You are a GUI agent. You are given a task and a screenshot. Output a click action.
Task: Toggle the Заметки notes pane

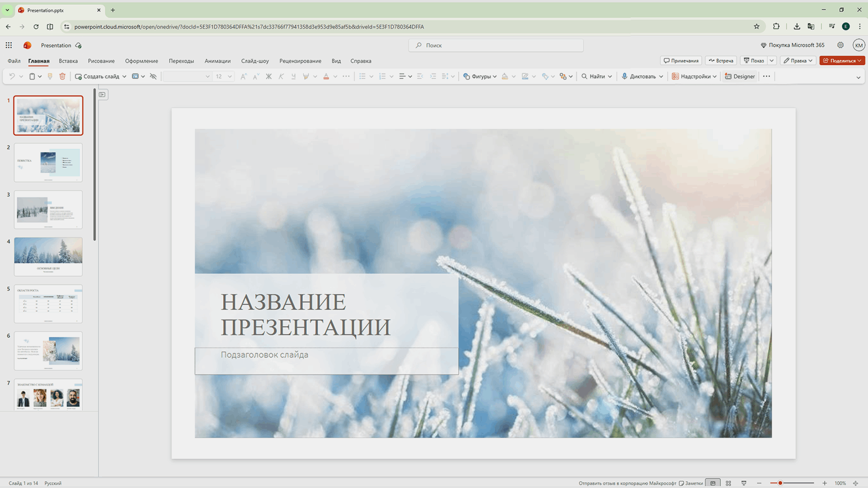tap(691, 483)
